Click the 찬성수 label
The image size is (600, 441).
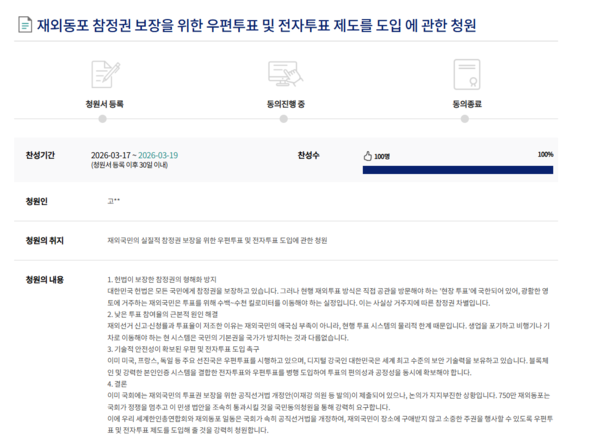[308, 155]
